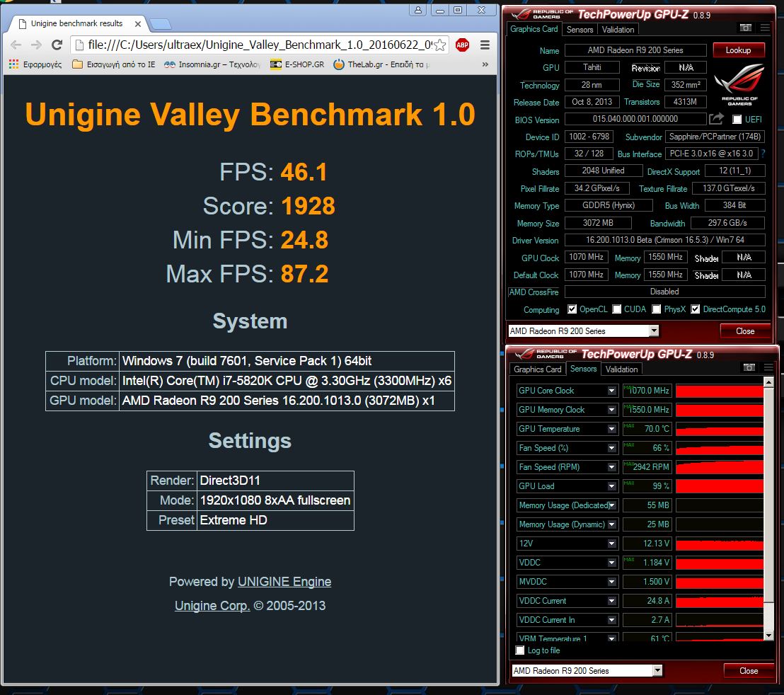The width and height of the screenshot is (784, 695).
Task: Expand the GPU Core Clock sensor dropdown
Action: click(611, 391)
